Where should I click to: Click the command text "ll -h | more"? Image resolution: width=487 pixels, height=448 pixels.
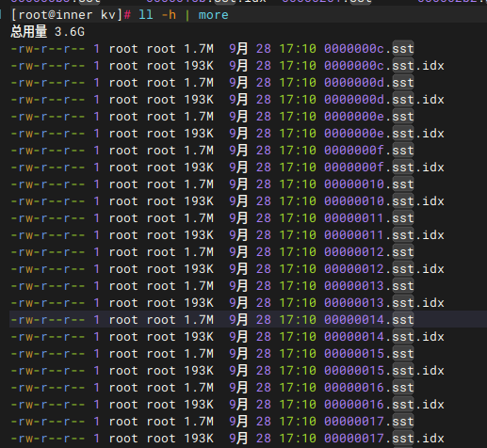tap(184, 15)
